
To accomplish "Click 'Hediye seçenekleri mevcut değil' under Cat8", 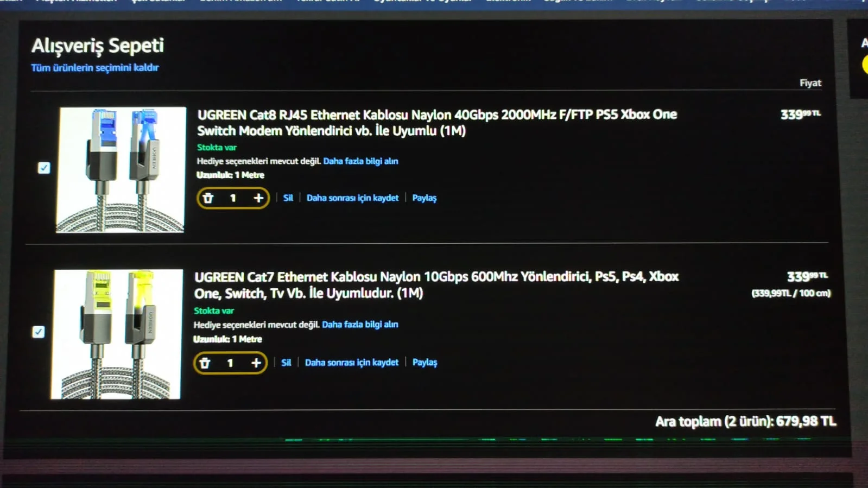I will point(258,161).
